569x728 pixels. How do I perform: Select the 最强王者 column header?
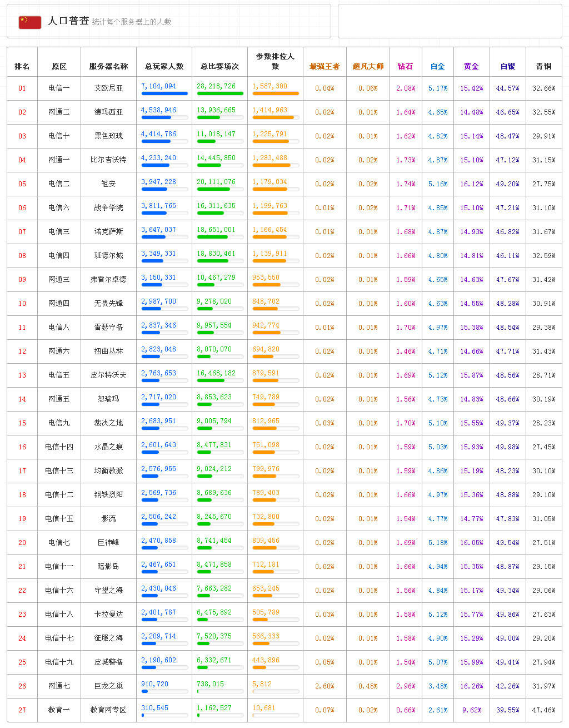coord(325,66)
